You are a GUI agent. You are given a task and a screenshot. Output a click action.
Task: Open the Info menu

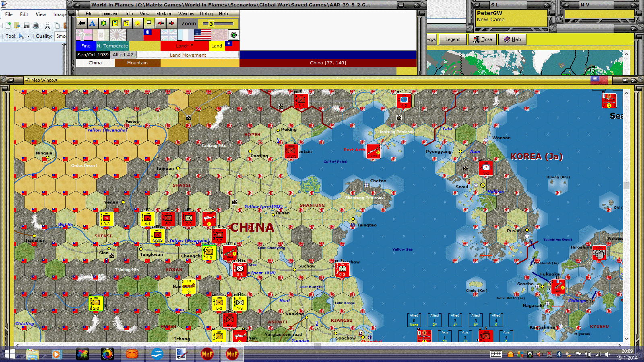[129, 14]
